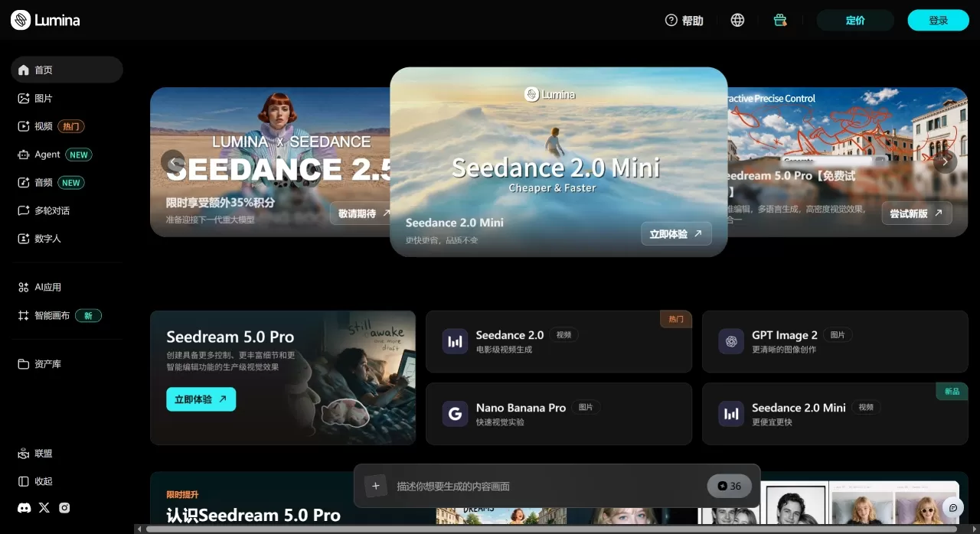The width and height of the screenshot is (980, 534).
Task: Click the 敬请期待 banner button
Action: pyautogui.click(x=360, y=213)
